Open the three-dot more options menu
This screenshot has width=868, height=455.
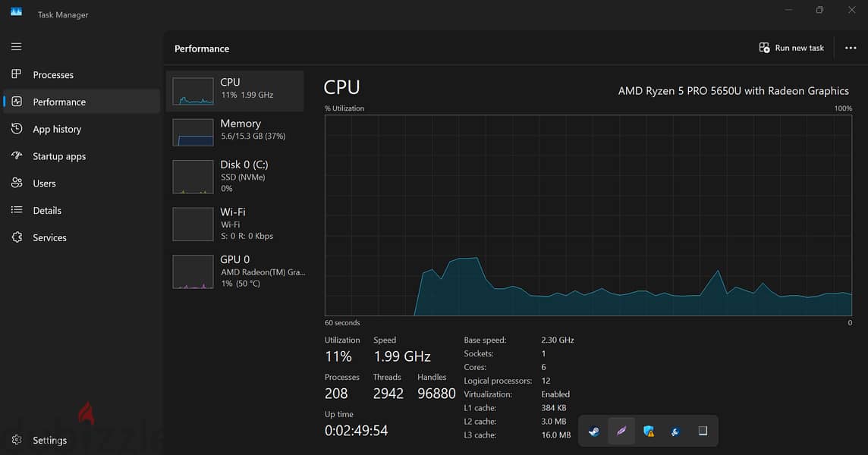(851, 49)
